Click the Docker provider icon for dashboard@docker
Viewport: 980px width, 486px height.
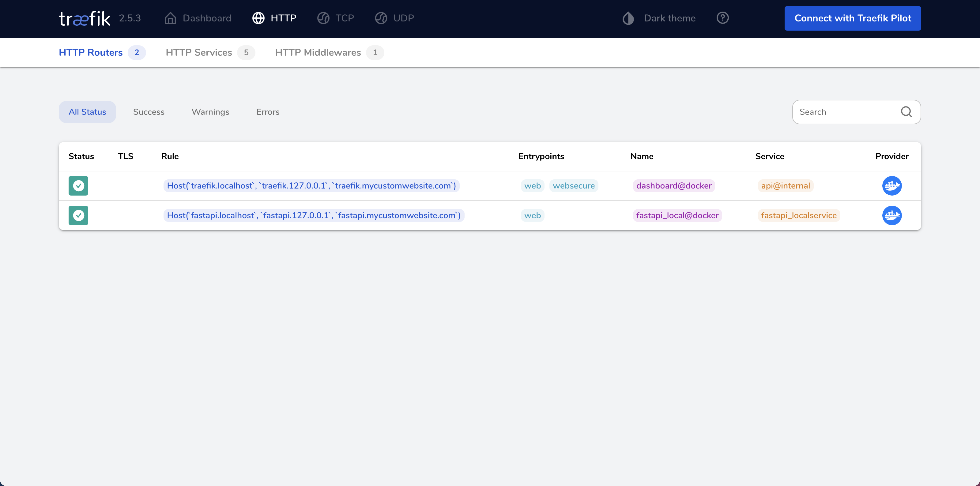pos(892,185)
